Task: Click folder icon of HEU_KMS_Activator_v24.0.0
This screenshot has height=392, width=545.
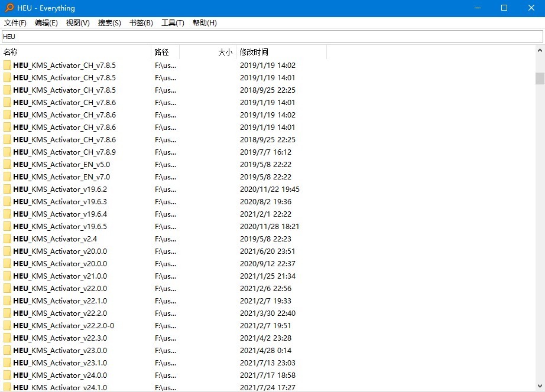Action: (x=7, y=375)
